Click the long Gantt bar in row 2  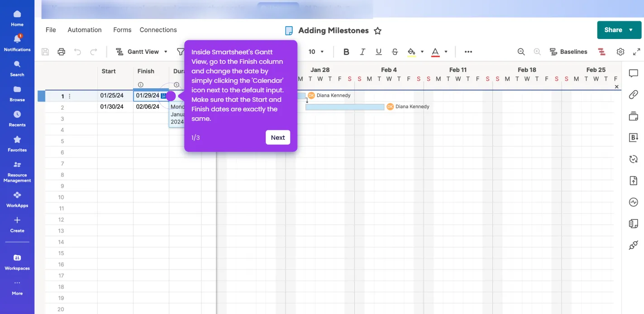345,107
